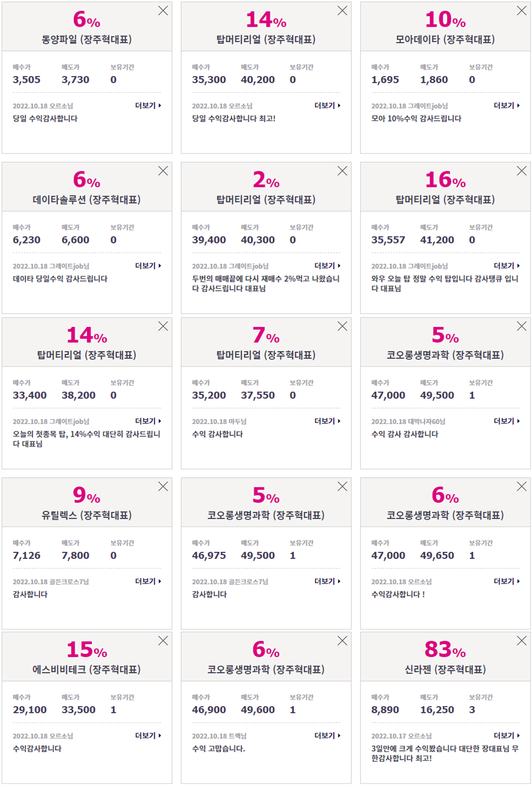
Task: Remove the 탑머티리얼 7% card
Action: pos(342,326)
